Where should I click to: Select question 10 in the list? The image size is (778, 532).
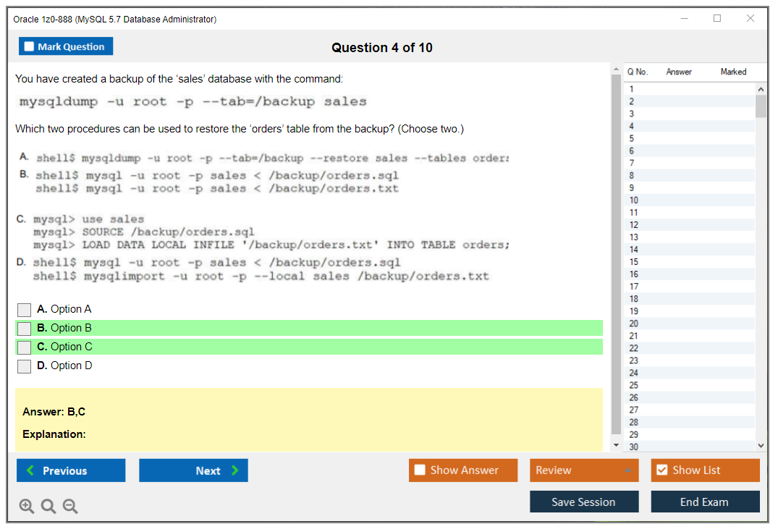click(634, 200)
